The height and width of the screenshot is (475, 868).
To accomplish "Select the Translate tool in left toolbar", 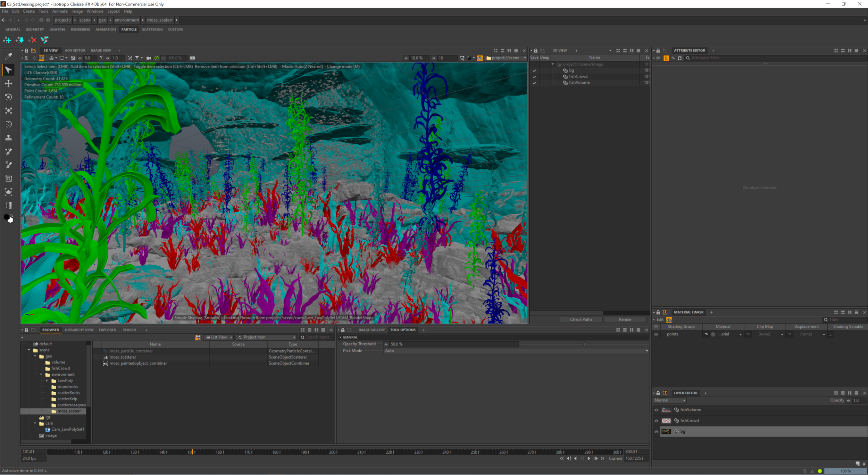I will (8, 83).
